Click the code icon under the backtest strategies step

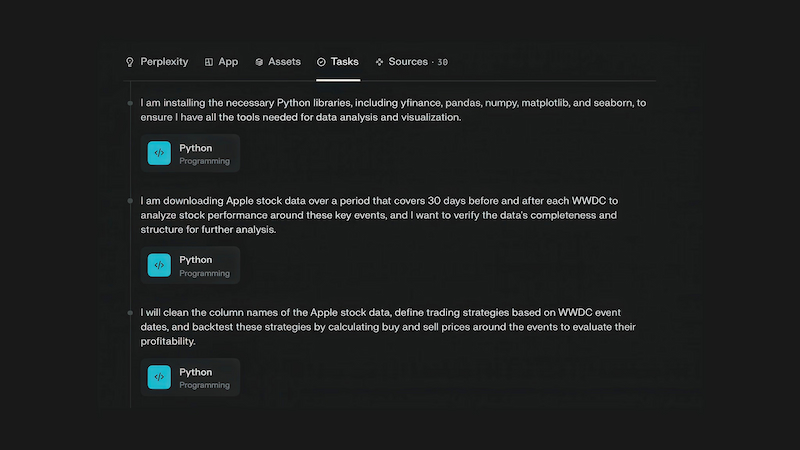coord(159,377)
